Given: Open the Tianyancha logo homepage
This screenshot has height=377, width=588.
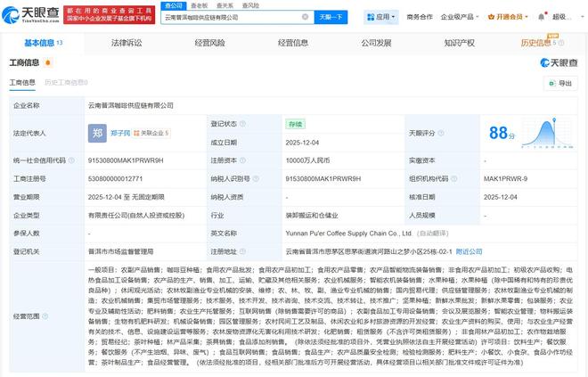Looking at the screenshot, I should 30,14.
